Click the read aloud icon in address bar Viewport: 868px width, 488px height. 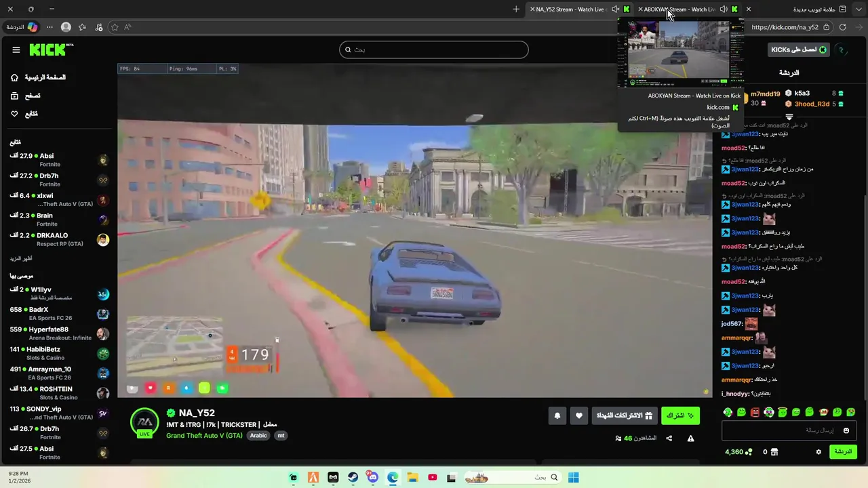point(127,27)
